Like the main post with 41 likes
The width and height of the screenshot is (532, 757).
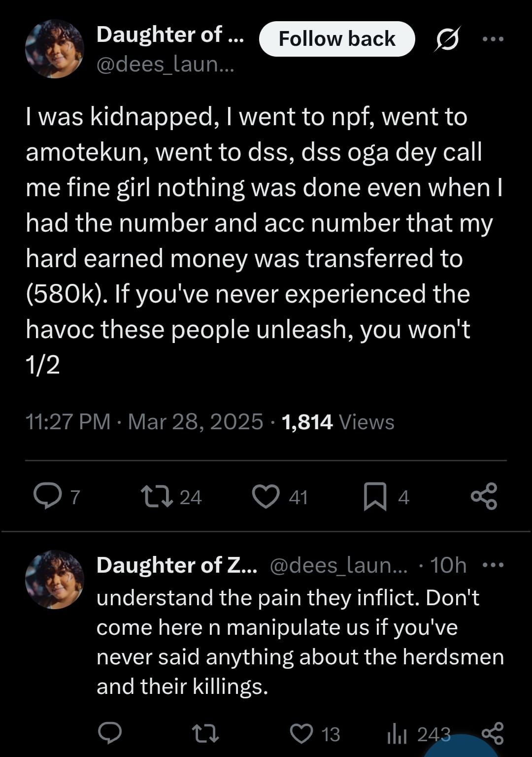266,496
